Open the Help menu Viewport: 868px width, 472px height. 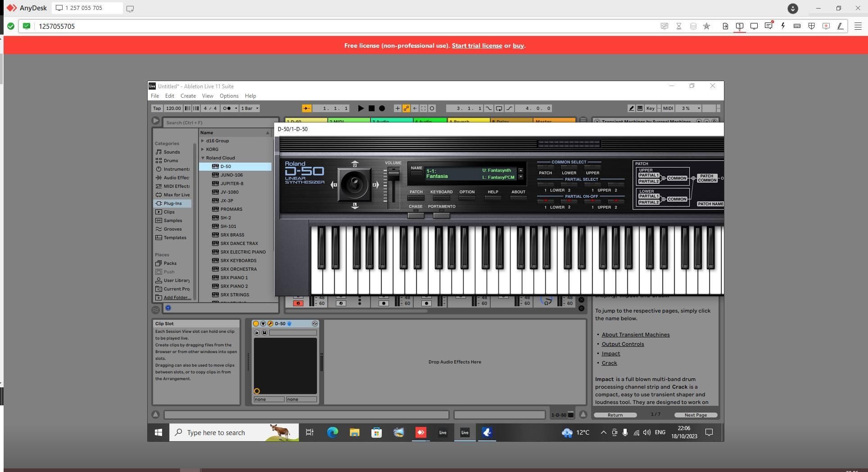tap(250, 96)
